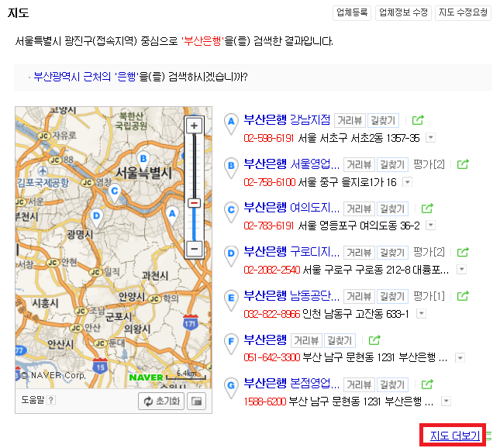The height and width of the screenshot is (448, 500).
Task: Click map marker A pin
Action: 172,215
